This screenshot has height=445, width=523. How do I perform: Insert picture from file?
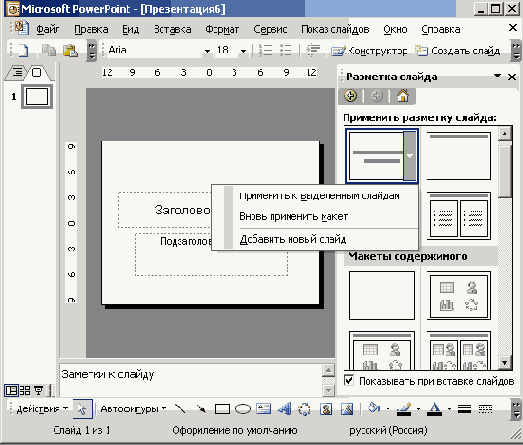[x=347, y=409]
